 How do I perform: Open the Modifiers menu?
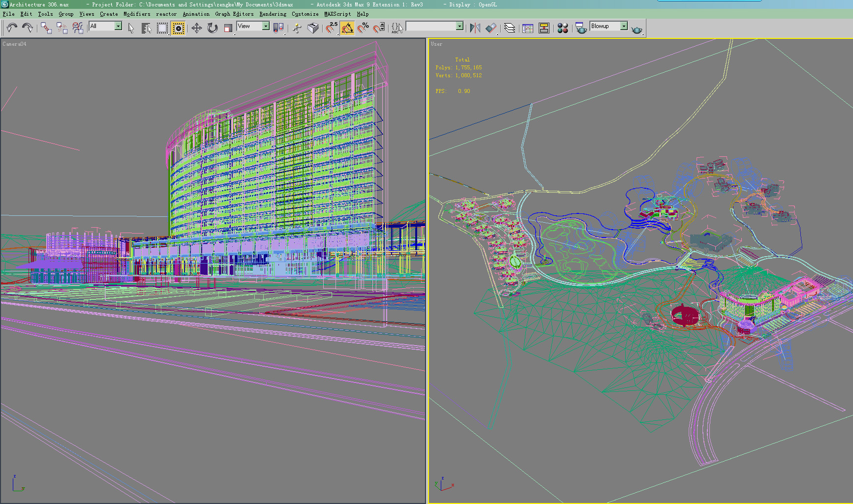coord(137,14)
